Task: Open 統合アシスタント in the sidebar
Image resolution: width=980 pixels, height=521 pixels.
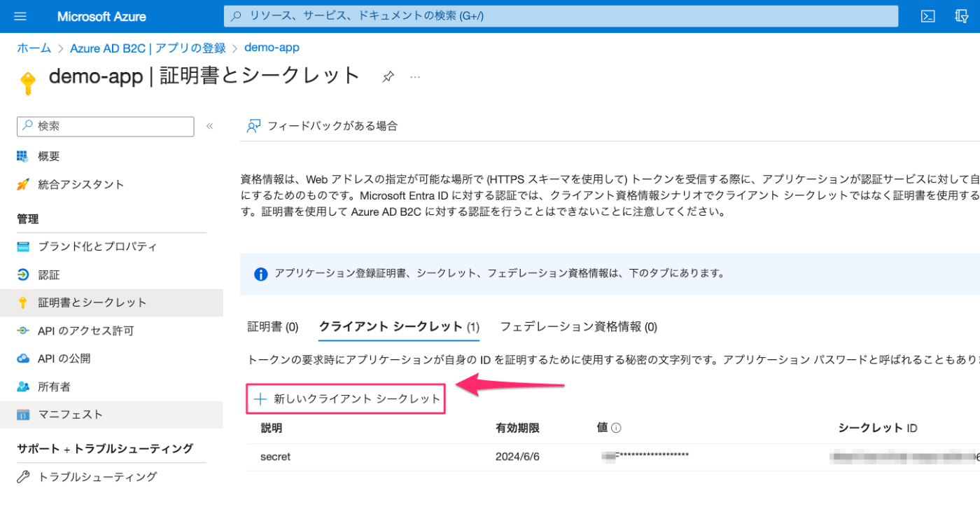Action: click(x=81, y=184)
